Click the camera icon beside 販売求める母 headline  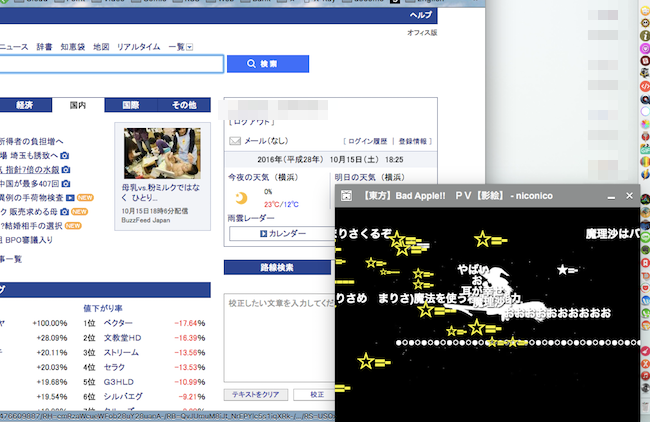[64, 212]
